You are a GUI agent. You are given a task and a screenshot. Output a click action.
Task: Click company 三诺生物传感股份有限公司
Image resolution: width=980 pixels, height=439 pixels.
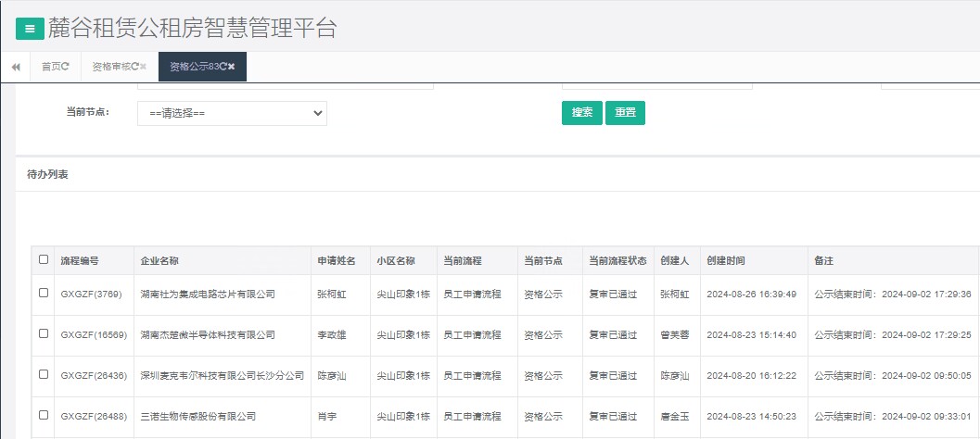[198, 417]
